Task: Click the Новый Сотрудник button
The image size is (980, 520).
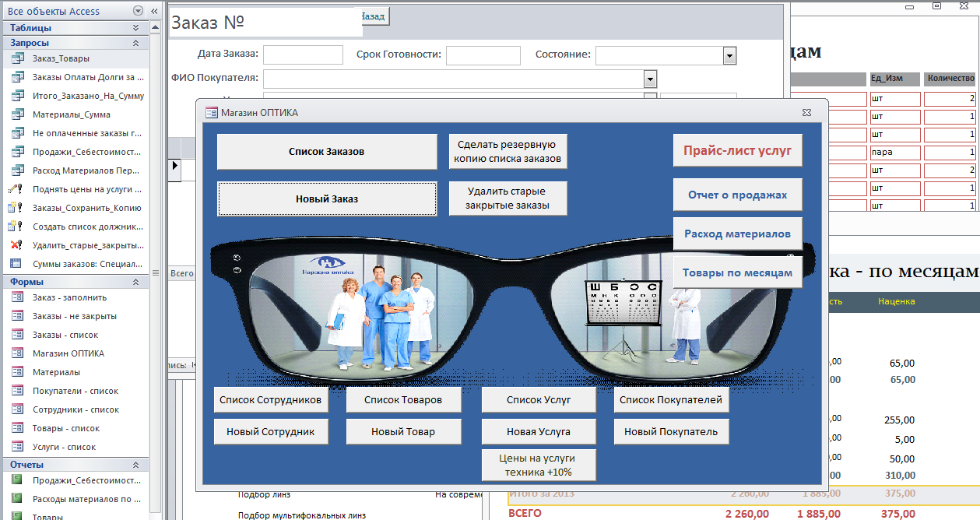Action: click(x=271, y=432)
